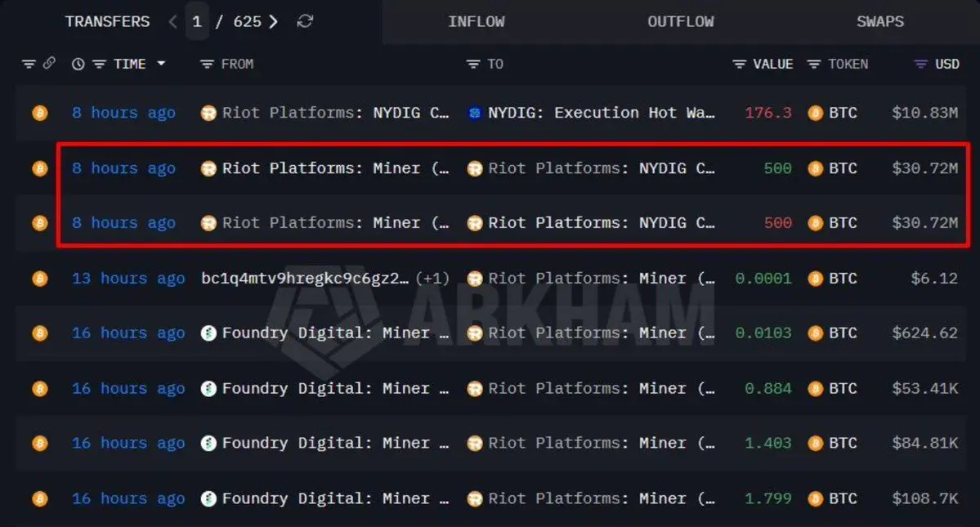
Task: Click the 1.403 value cell
Action: click(x=768, y=444)
